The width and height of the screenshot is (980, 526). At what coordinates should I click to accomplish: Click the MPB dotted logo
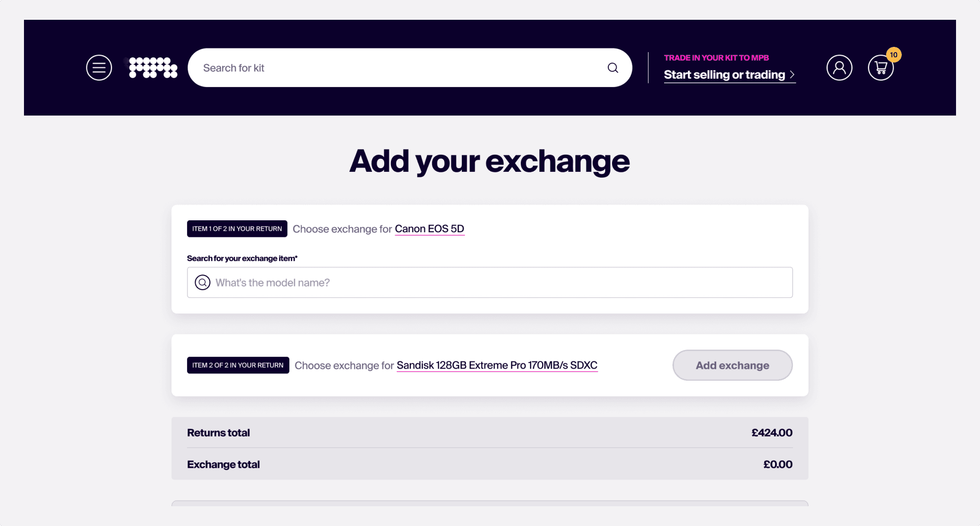(153, 68)
